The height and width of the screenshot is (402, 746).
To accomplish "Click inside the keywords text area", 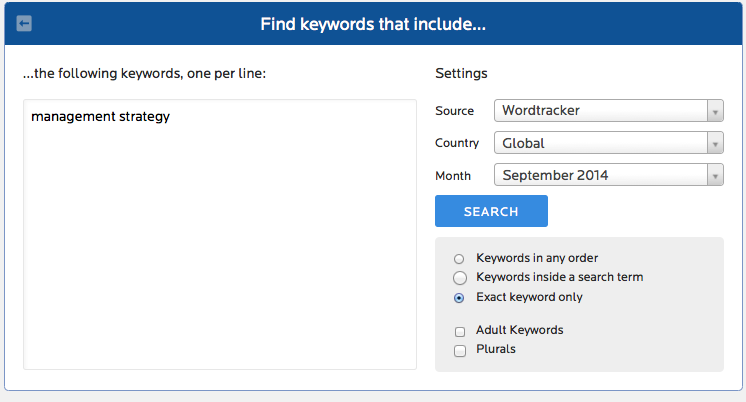I will (220, 235).
